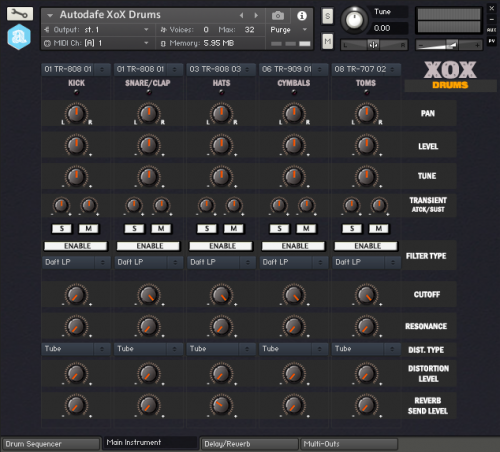The width and height of the screenshot is (500, 452).
Task: Click the Snare/Clap level knob
Action: (x=149, y=145)
